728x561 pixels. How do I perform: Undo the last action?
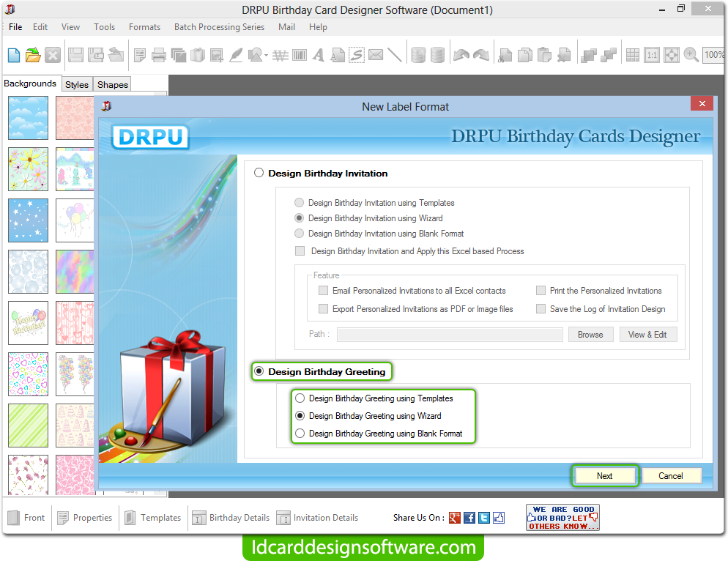[461, 55]
